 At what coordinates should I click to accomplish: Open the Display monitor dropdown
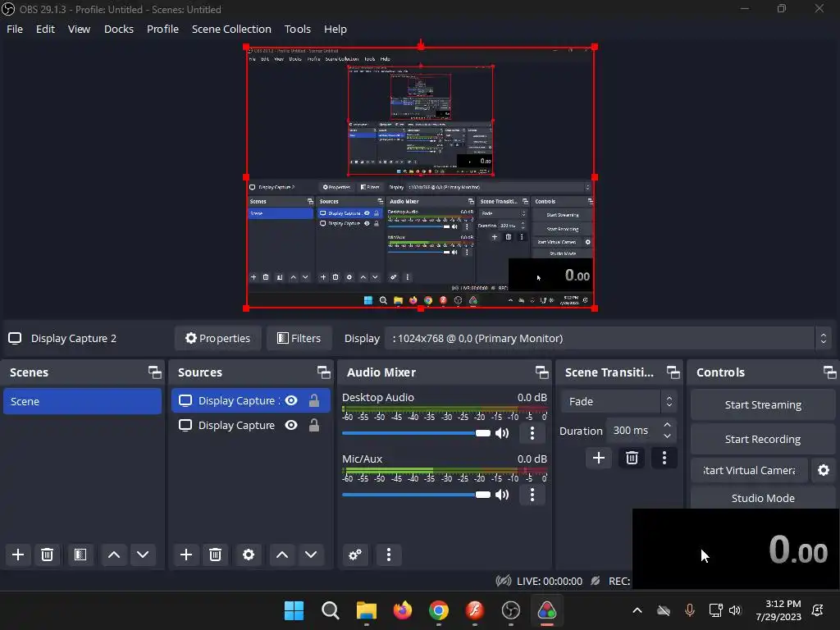[x=608, y=339]
